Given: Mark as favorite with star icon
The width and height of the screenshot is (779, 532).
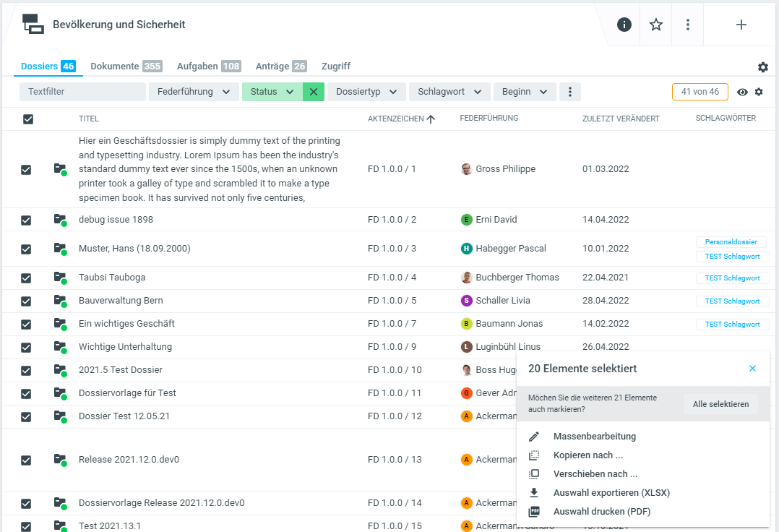Looking at the screenshot, I should (656, 25).
